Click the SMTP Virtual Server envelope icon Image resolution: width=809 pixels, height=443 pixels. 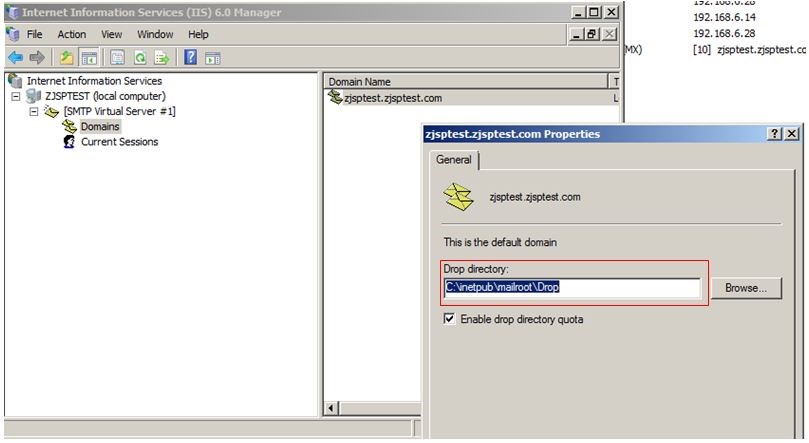(x=52, y=111)
